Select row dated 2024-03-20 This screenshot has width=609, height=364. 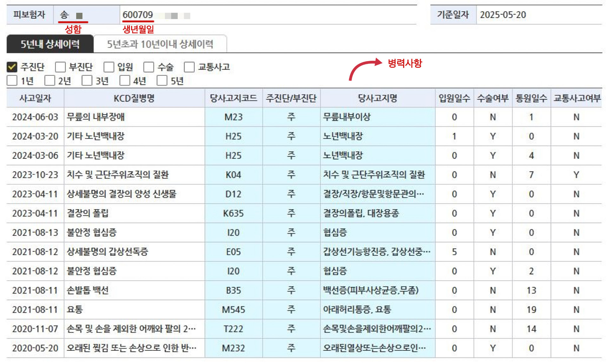pyautogui.click(x=304, y=136)
